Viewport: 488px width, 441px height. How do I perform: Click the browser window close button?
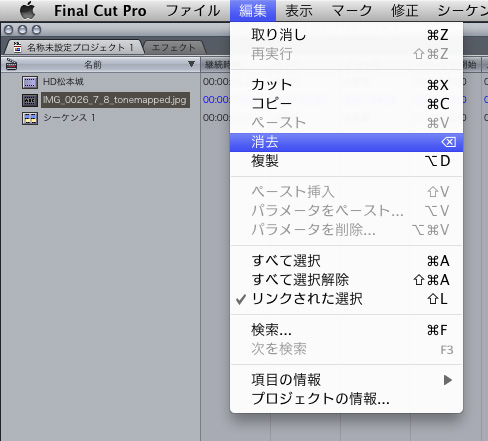coord(9,30)
